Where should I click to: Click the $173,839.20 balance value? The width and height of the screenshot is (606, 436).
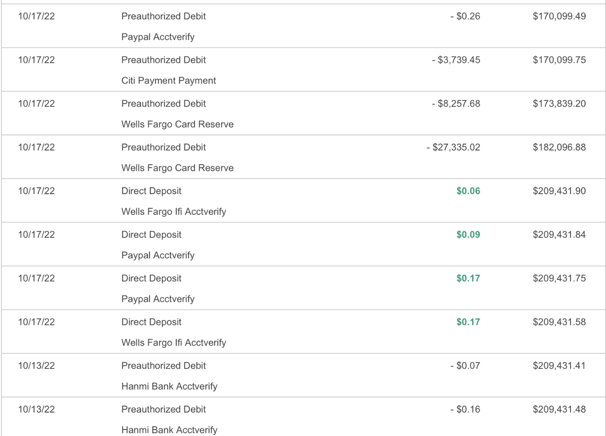point(559,104)
